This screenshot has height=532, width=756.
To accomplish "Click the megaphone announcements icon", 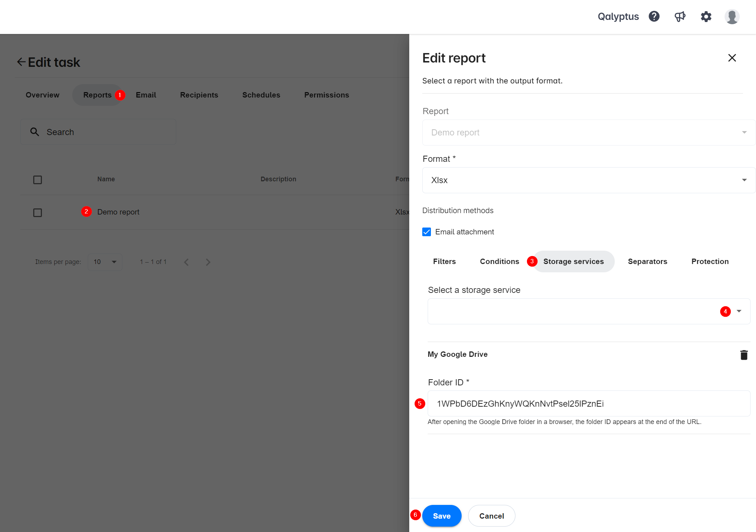I will point(680,16).
